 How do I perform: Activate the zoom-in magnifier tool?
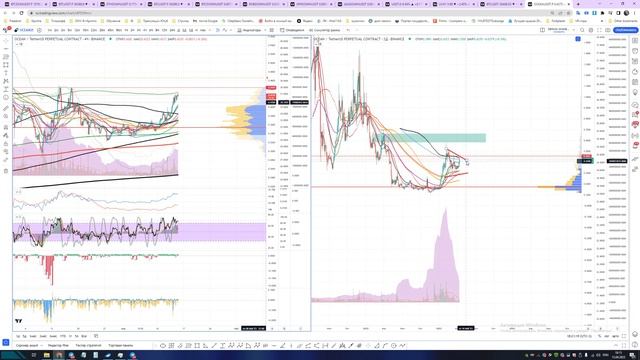pyautogui.click(x=6, y=116)
